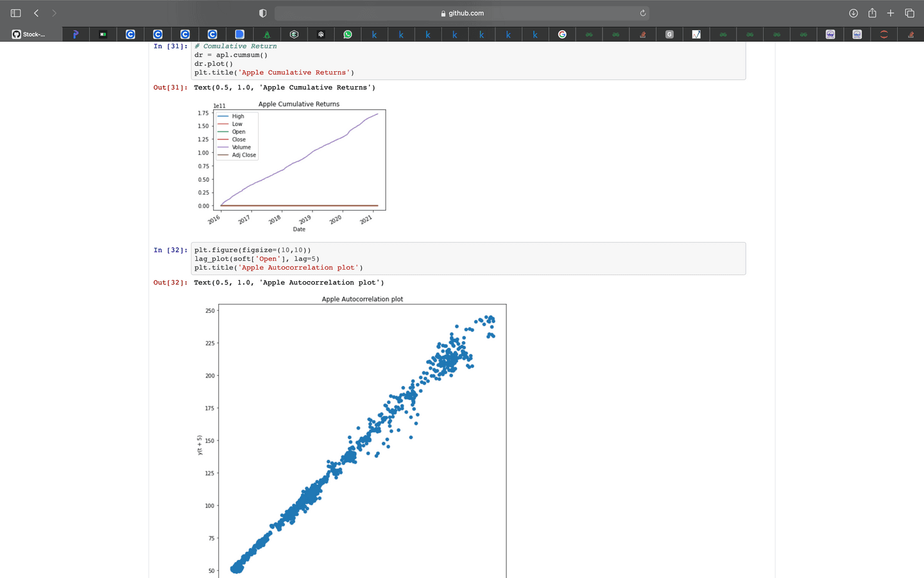Click the 2016 x-axis tick label
The height and width of the screenshot is (578, 924).
[214, 220]
